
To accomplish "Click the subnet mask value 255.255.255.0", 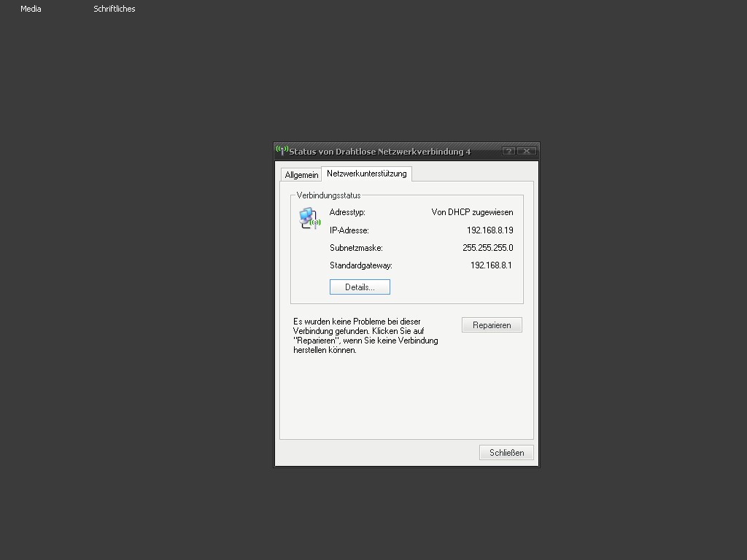I will pos(488,248).
